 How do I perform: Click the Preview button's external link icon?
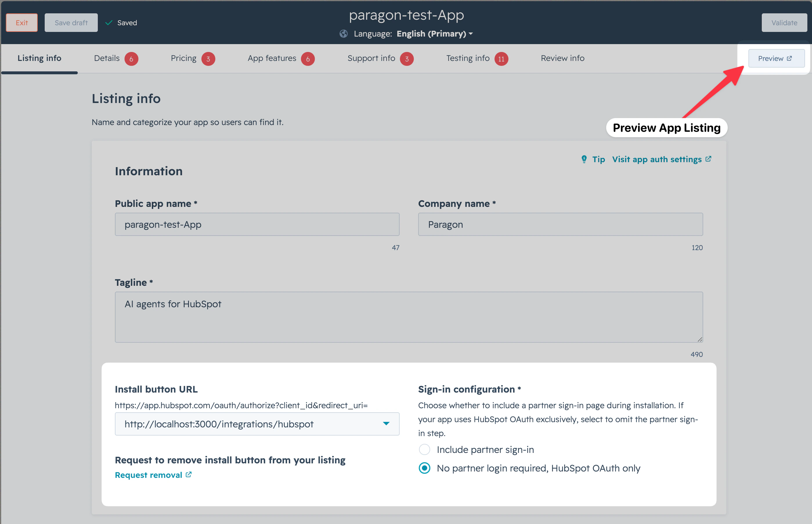tap(790, 58)
